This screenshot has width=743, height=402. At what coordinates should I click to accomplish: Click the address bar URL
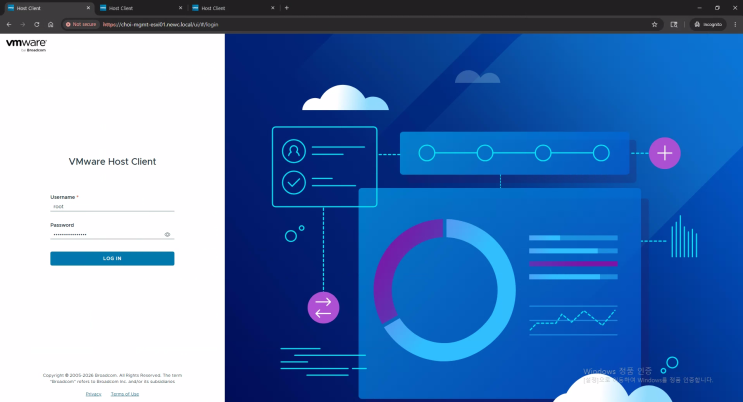pyautogui.click(x=161, y=24)
